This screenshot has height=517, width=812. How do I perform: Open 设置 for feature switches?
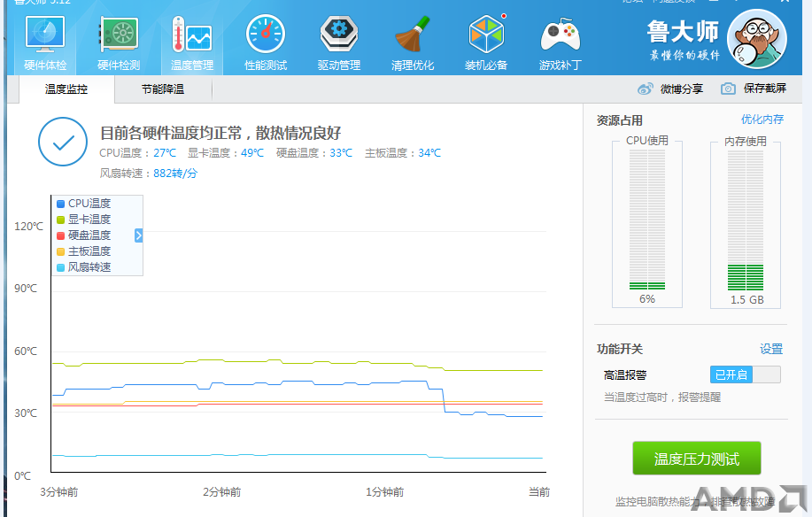771,349
